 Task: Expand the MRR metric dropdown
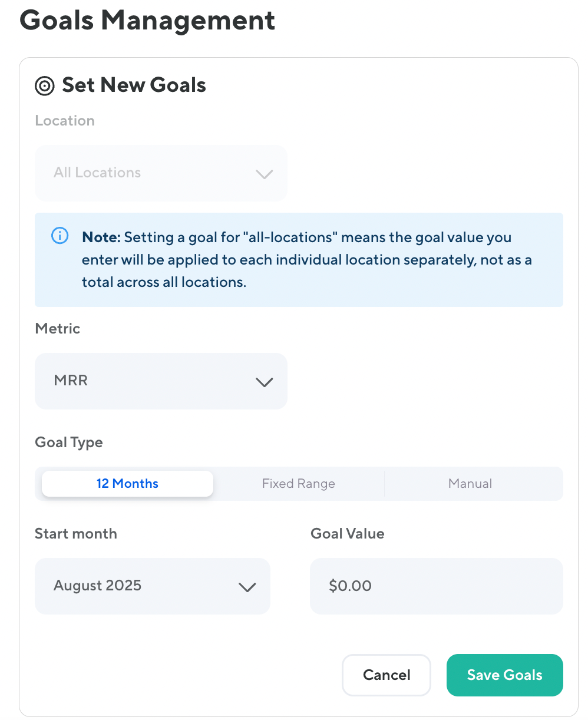click(x=161, y=381)
